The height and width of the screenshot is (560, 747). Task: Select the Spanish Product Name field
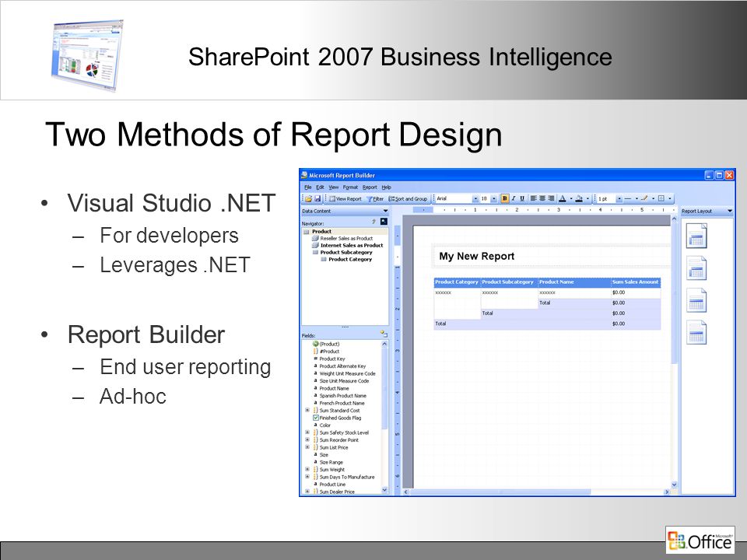point(342,395)
